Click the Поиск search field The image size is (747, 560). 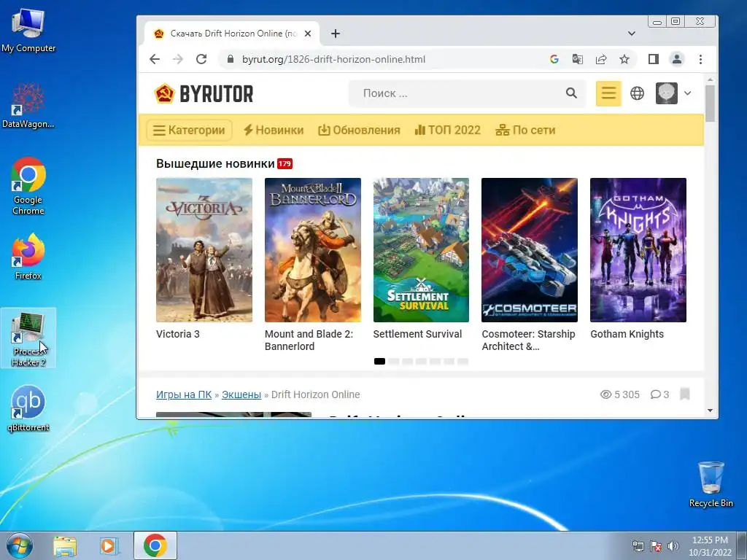tap(457, 93)
